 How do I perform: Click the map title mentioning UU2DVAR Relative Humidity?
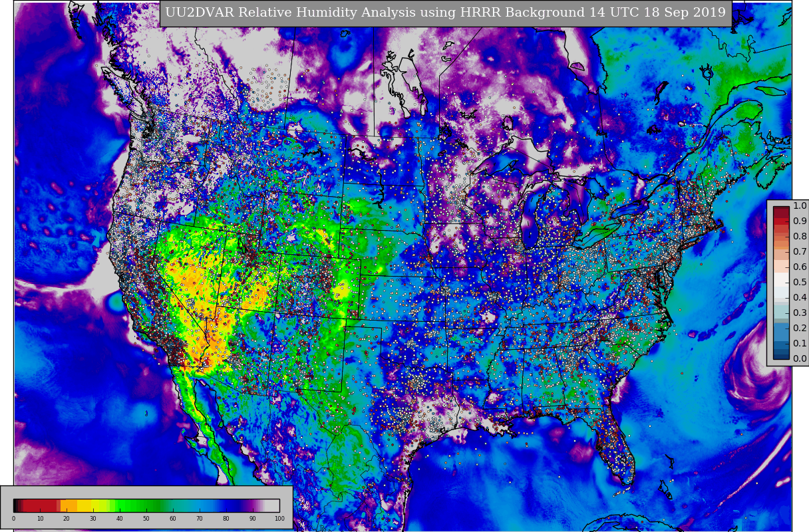pos(445,13)
